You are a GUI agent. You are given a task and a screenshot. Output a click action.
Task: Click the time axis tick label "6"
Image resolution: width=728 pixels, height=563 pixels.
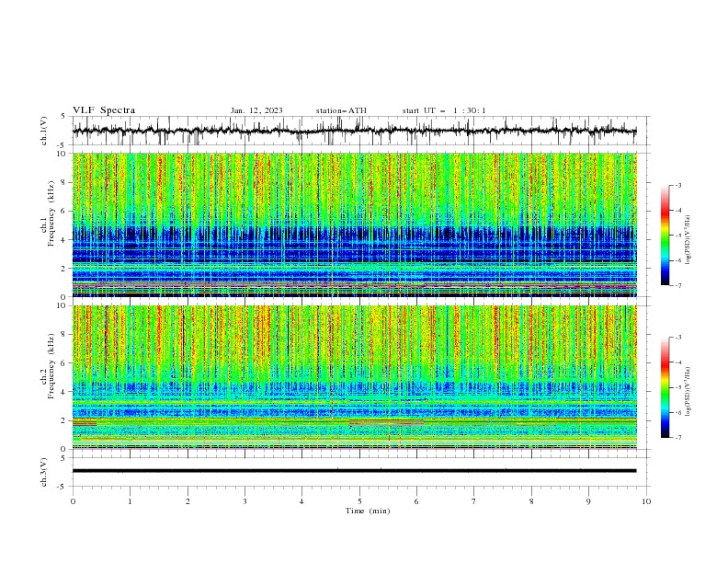[416, 501]
